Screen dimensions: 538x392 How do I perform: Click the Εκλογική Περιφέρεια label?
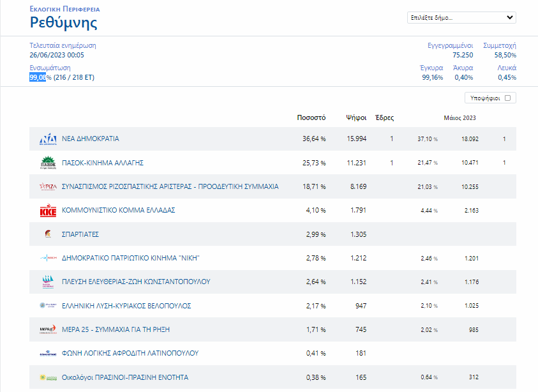pos(65,9)
